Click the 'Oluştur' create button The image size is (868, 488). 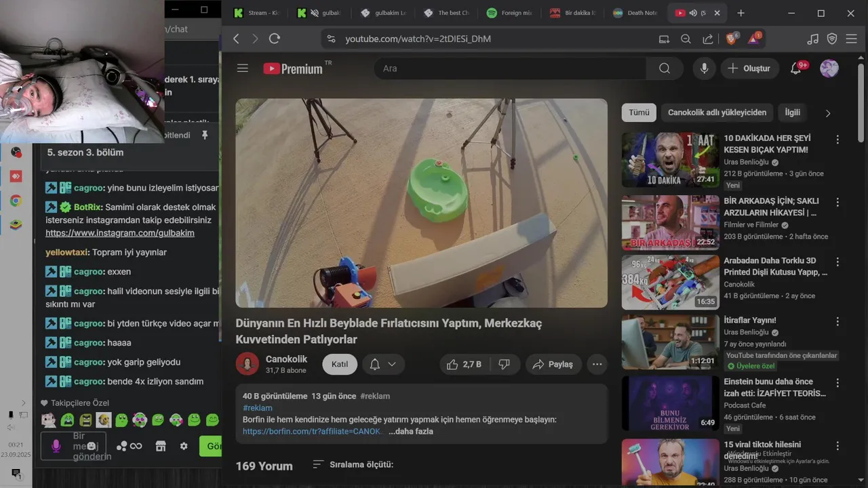click(x=749, y=68)
